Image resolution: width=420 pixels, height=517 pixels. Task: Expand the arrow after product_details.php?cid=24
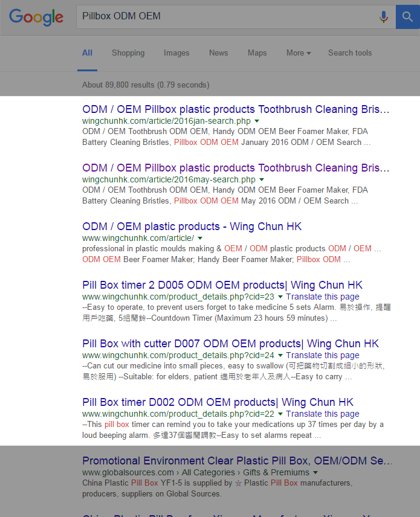(x=280, y=355)
